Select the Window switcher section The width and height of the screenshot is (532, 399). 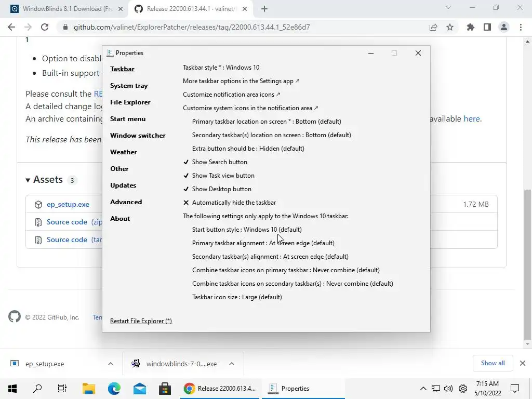pyautogui.click(x=138, y=136)
